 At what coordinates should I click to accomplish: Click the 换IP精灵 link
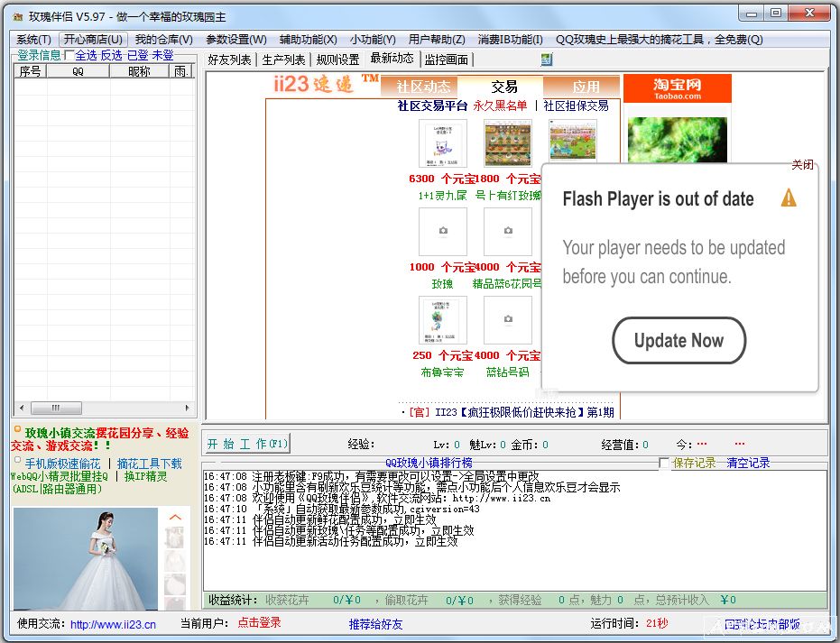(x=146, y=476)
